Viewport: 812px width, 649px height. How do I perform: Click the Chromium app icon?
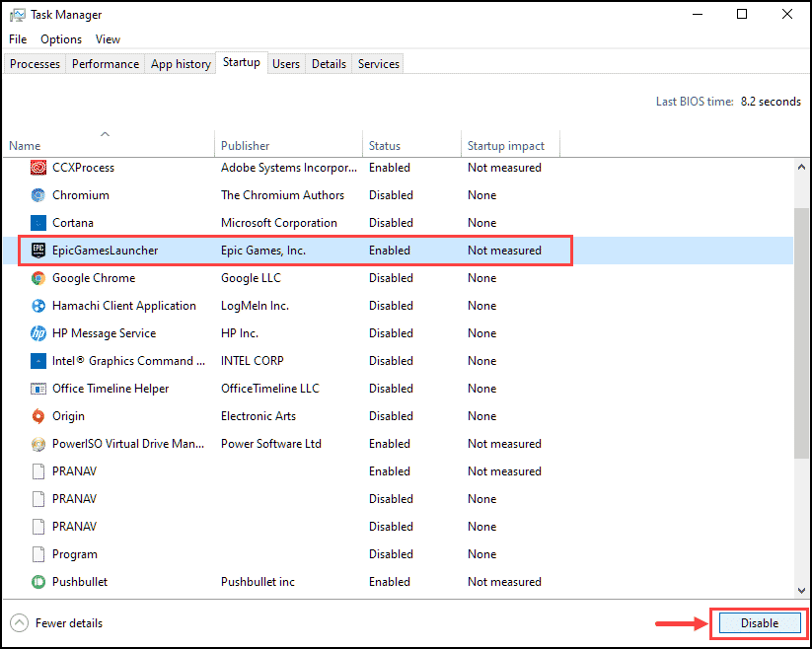pyautogui.click(x=38, y=195)
